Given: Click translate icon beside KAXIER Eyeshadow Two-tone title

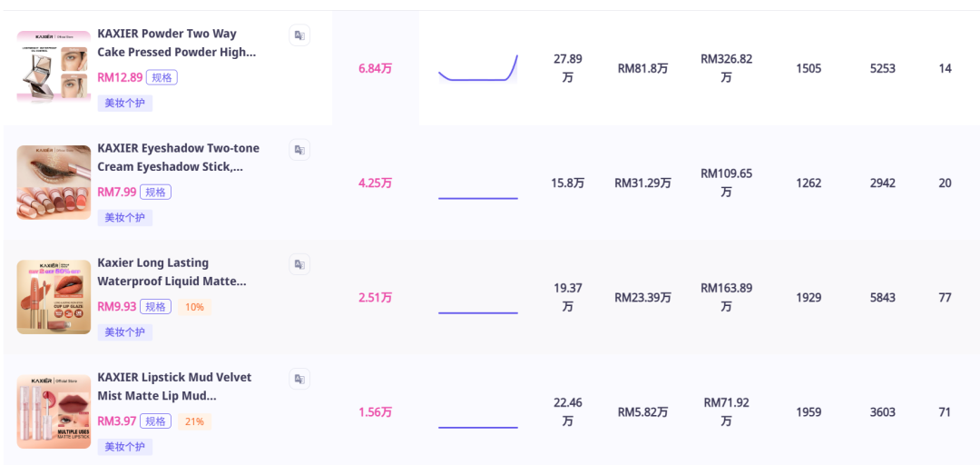Looking at the screenshot, I should tap(299, 150).
